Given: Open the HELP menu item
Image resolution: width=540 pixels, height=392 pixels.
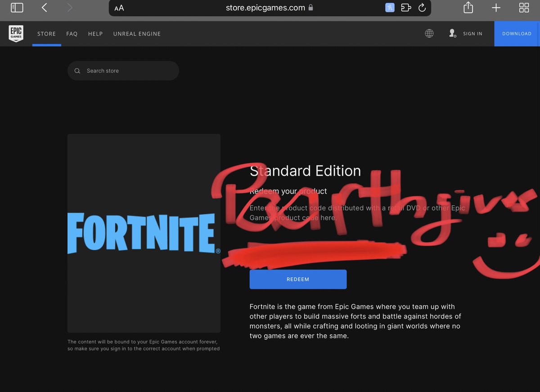Looking at the screenshot, I should click(x=95, y=34).
